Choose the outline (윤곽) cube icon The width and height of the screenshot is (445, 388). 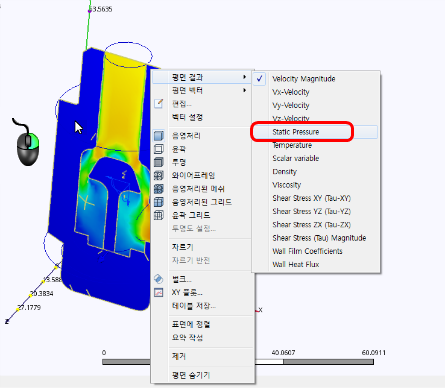point(159,149)
